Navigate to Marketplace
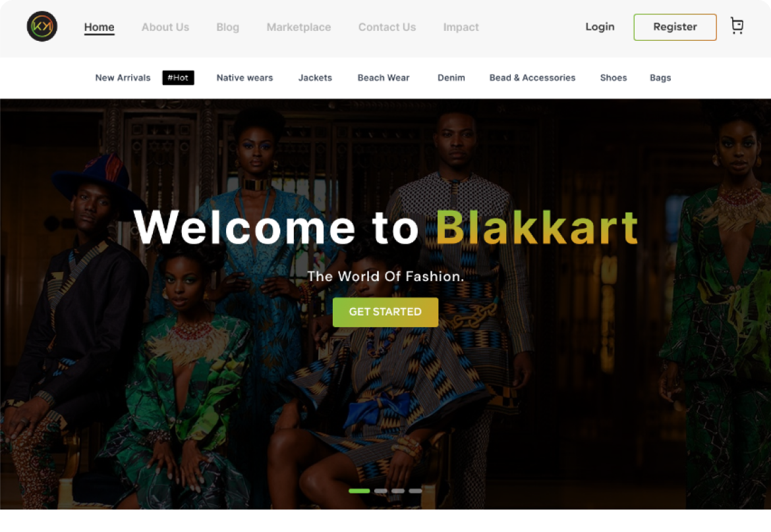 point(299,27)
